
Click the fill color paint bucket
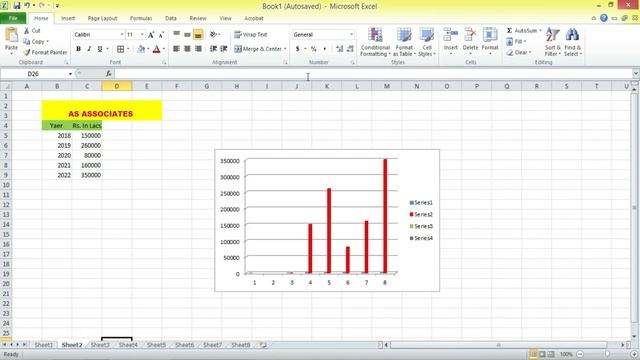pos(141,49)
